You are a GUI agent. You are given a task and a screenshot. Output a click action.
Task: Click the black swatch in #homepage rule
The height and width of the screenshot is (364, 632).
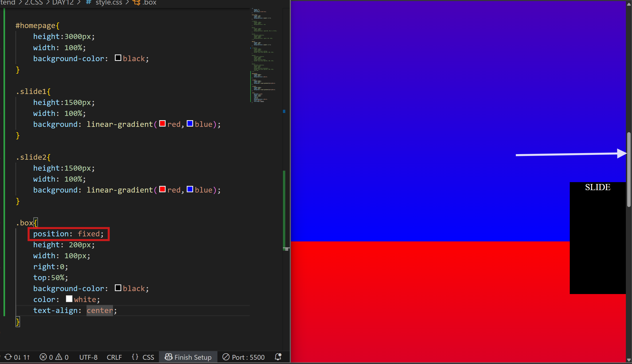coord(118,58)
